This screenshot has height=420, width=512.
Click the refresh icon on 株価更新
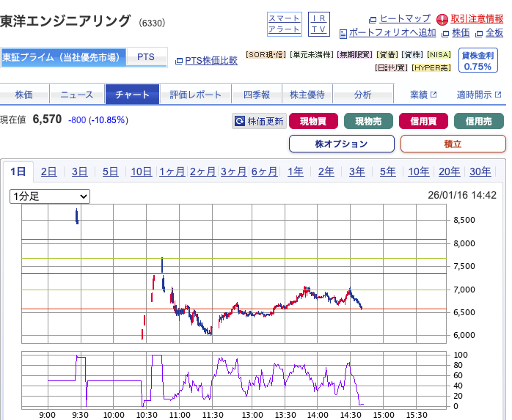coord(239,122)
